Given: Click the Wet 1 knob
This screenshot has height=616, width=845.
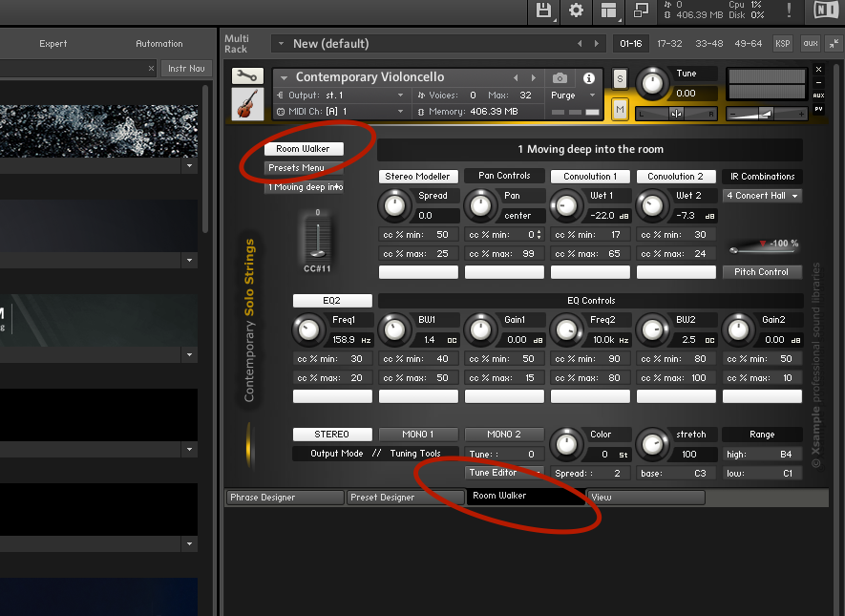Looking at the screenshot, I should pos(566,205).
